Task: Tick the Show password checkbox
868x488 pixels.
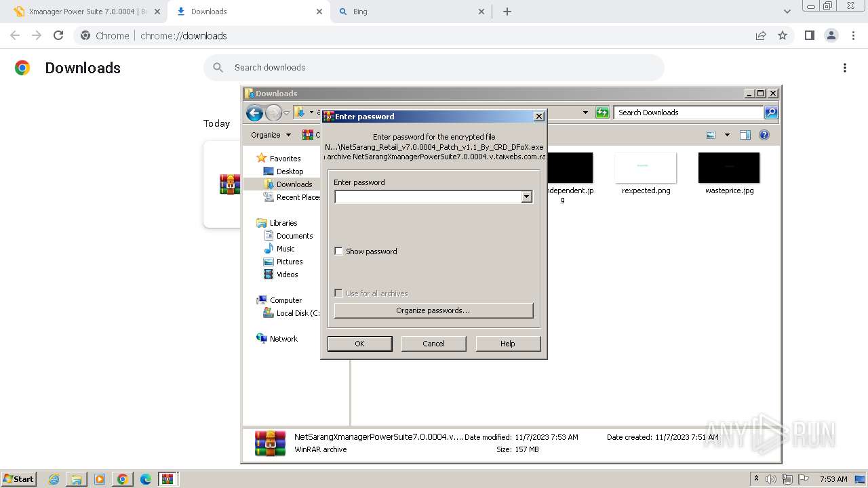Action: pyautogui.click(x=339, y=251)
